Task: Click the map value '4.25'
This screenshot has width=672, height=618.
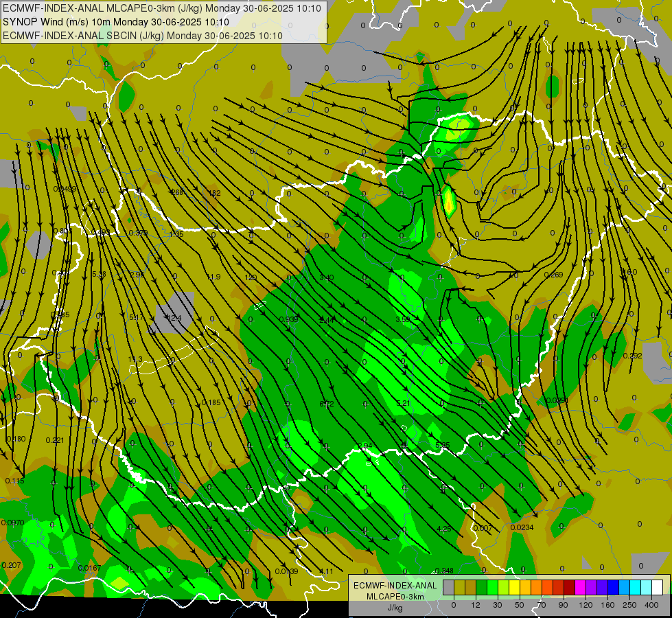Action: coord(444,529)
